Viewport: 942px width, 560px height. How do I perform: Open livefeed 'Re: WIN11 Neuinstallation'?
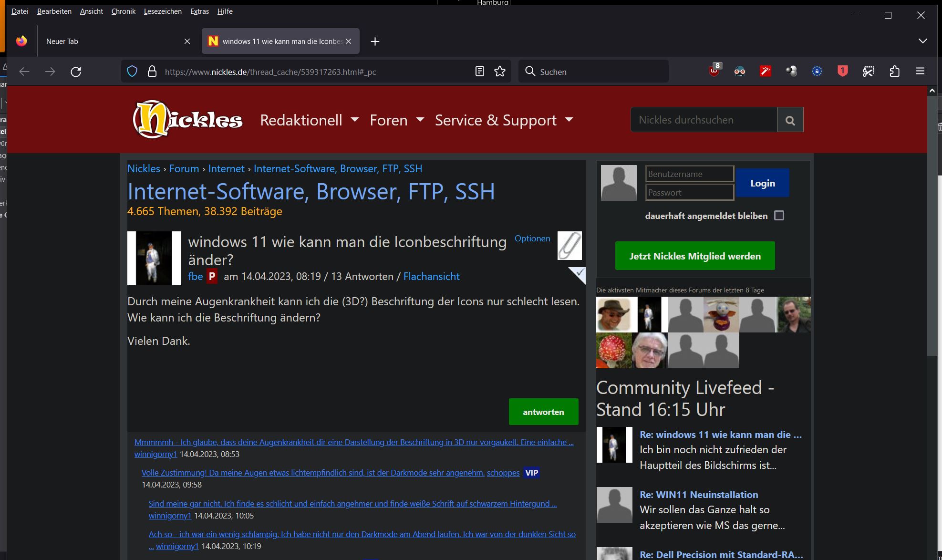click(699, 495)
